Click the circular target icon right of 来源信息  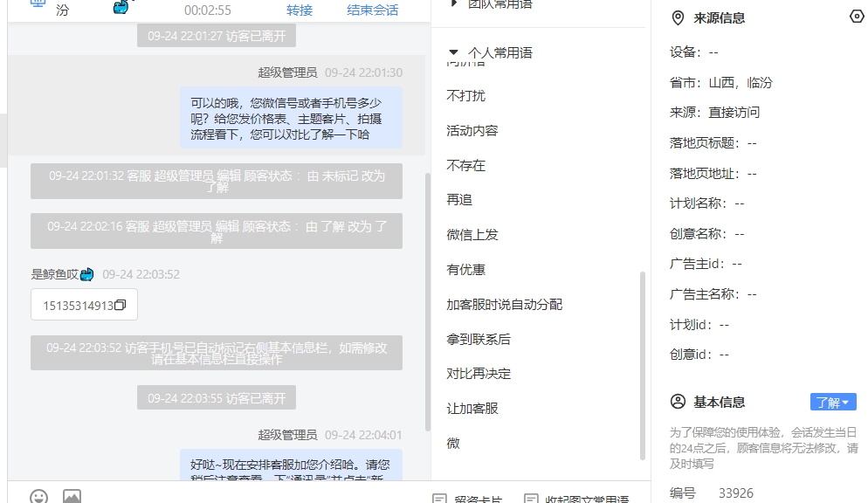pos(857,17)
